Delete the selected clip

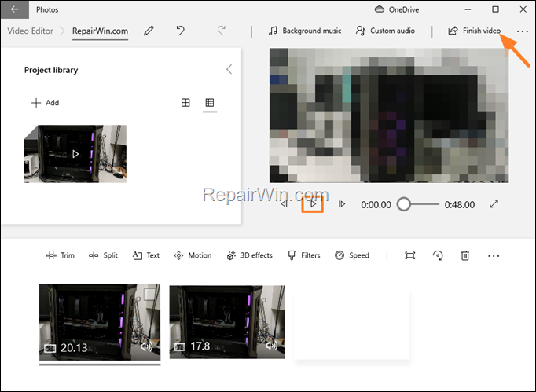(x=465, y=255)
